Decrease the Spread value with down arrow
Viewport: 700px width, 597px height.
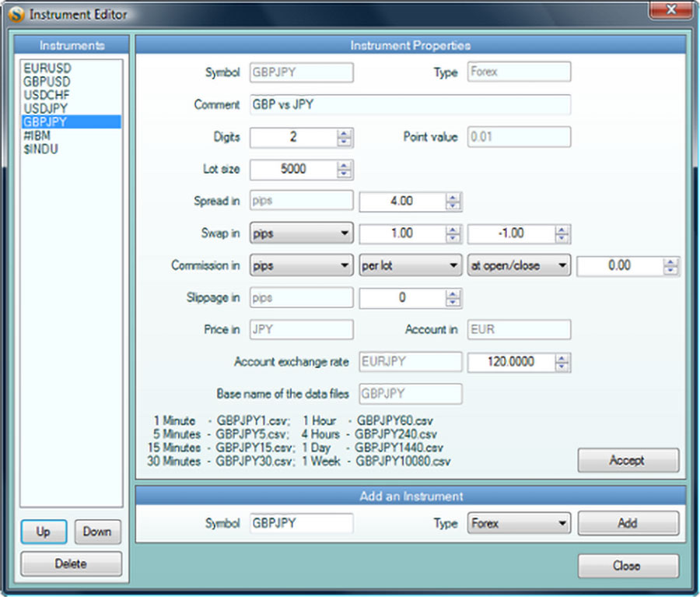tap(453, 206)
